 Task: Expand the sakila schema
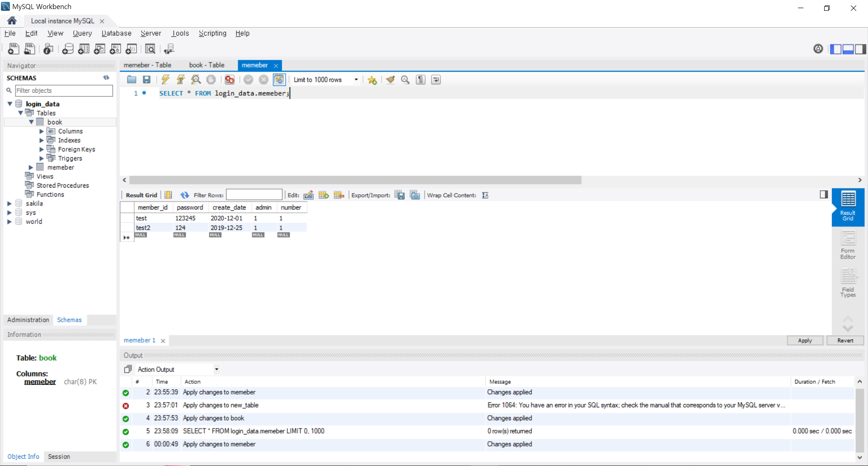pos(9,203)
